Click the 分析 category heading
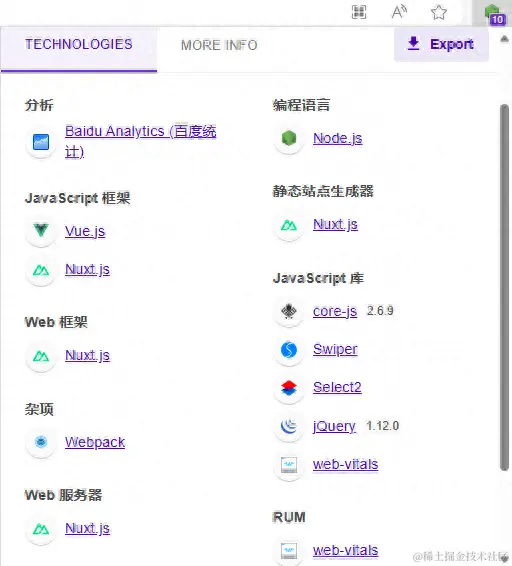 39,105
